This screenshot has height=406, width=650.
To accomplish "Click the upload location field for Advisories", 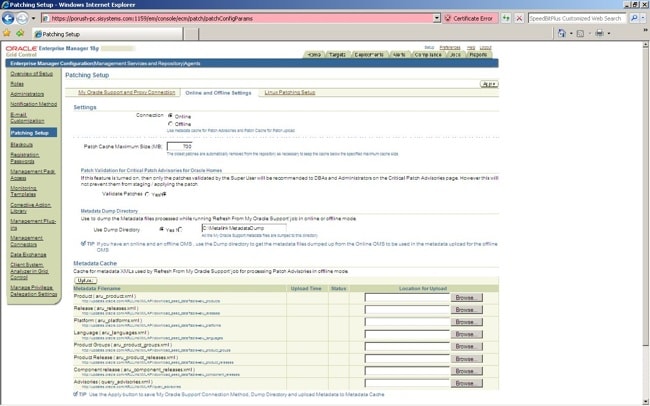I will click(407, 383).
